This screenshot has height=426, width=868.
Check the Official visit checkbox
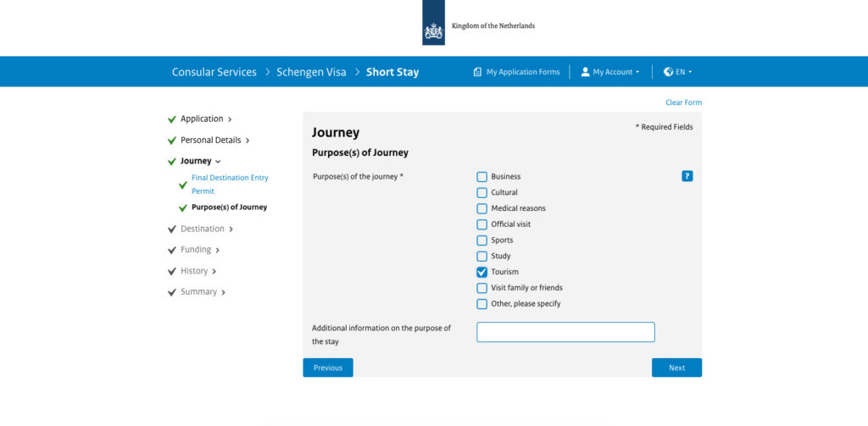click(x=481, y=224)
